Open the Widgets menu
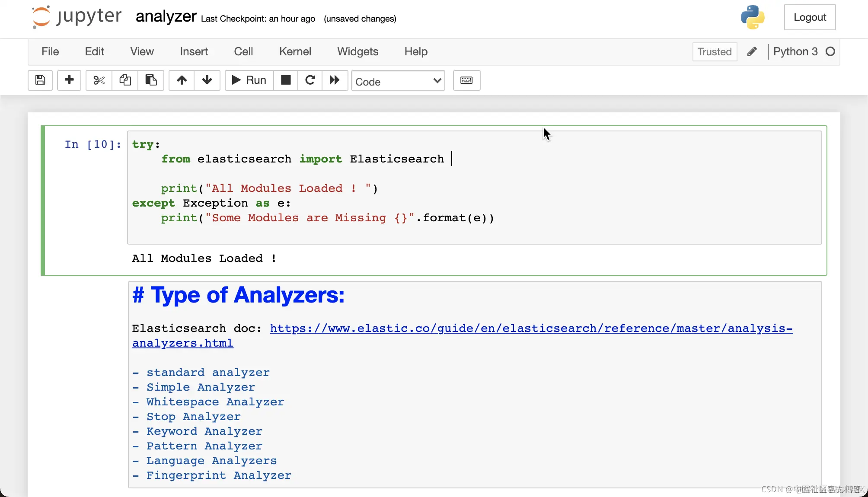 click(357, 52)
